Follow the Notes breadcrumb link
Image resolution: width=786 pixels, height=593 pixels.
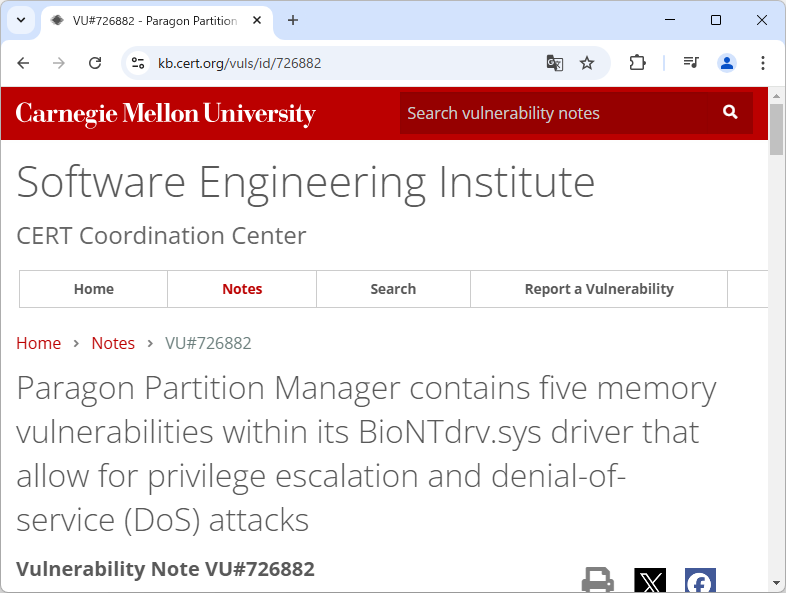[x=113, y=343]
